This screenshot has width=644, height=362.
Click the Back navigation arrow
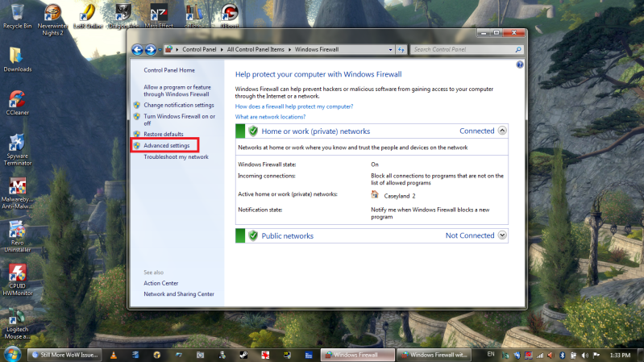[x=138, y=50]
